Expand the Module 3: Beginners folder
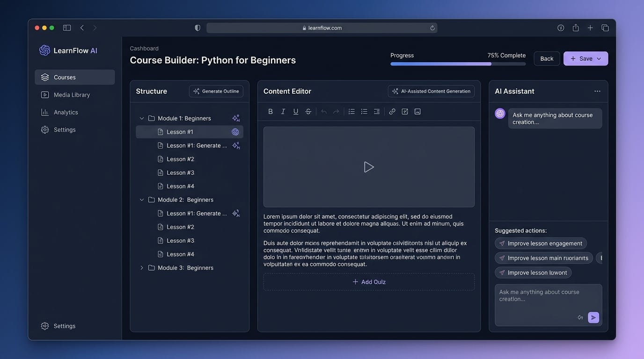Viewport: 644px width, 359px height. click(x=142, y=268)
